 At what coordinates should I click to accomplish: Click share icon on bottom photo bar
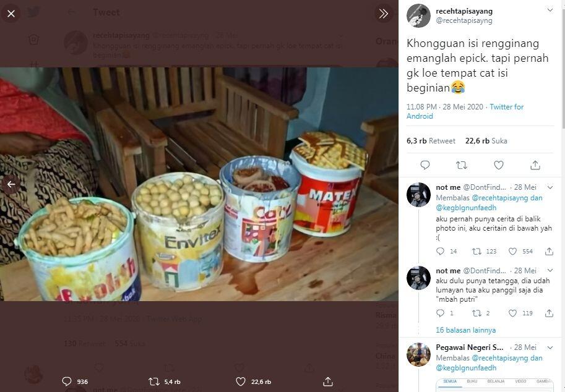tap(328, 381)
